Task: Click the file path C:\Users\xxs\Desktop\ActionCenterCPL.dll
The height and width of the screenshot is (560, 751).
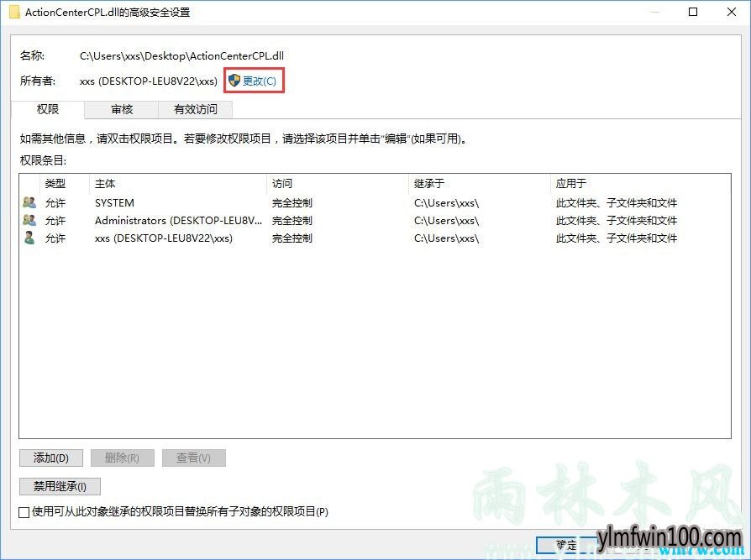Action: (x=181, y=56)
